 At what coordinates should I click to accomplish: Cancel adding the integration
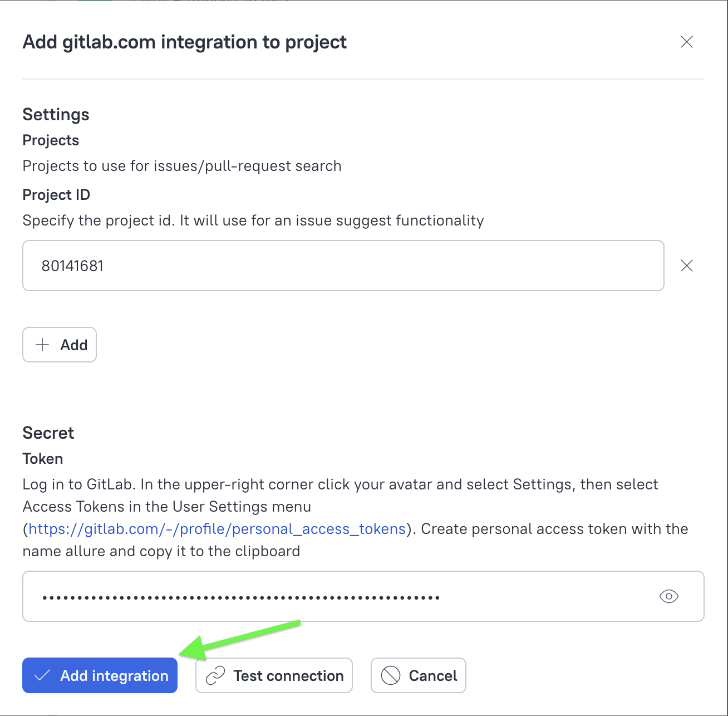tap(419, 675)
